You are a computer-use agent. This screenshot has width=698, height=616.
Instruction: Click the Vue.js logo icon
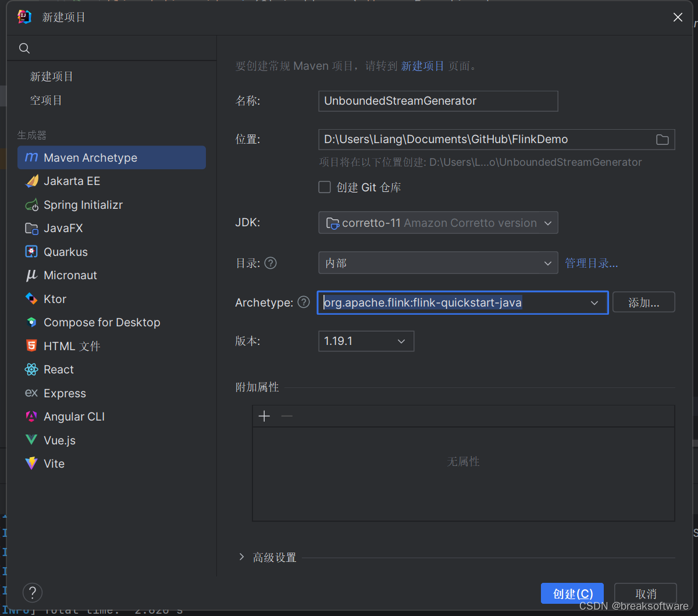[x=31, y=440]
